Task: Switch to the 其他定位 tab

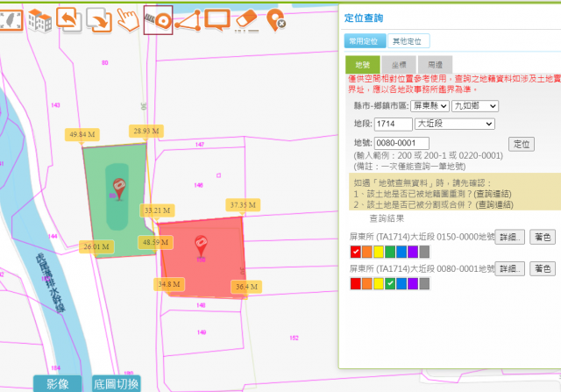Action: tap(408, 41)
